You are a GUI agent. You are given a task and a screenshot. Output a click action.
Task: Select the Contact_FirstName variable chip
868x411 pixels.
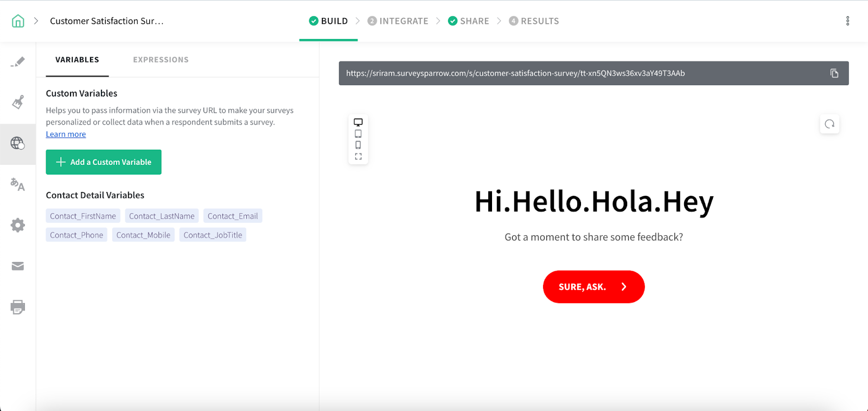(83, 216)
